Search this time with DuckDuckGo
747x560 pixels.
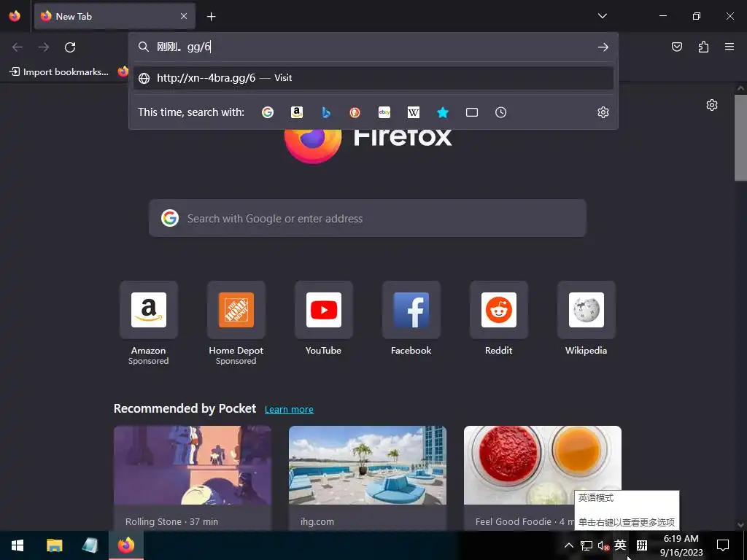355,112
